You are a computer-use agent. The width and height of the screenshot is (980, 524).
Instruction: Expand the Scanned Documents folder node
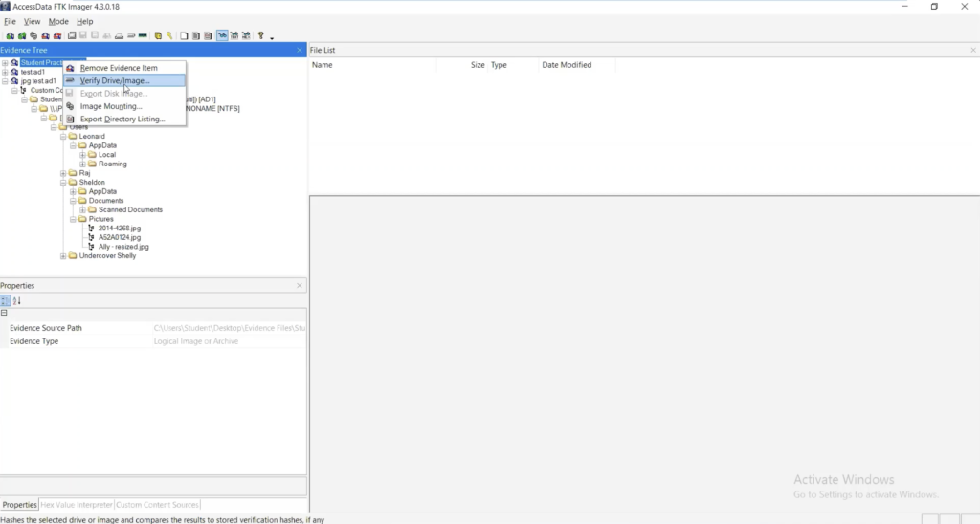82,209
